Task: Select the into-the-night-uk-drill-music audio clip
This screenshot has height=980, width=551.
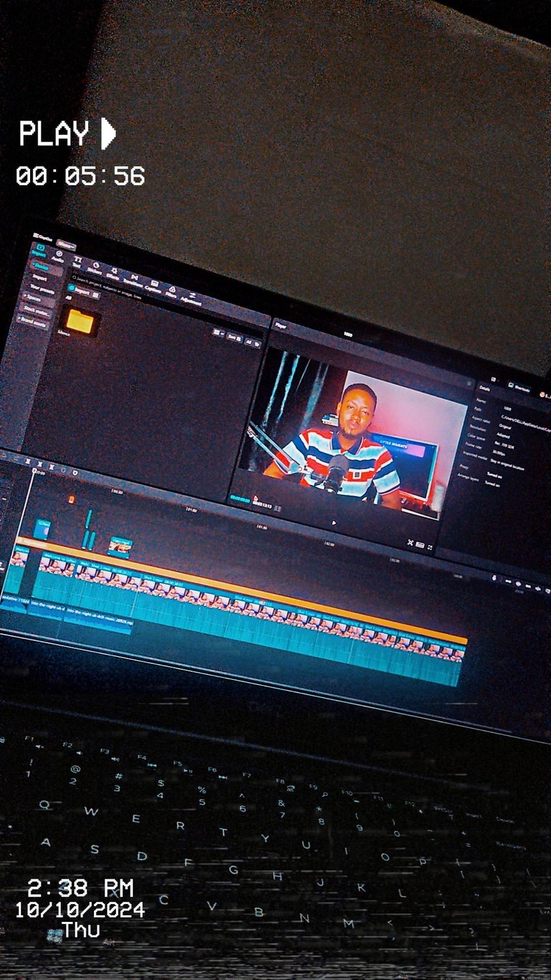Action: [x=98, y=622]
